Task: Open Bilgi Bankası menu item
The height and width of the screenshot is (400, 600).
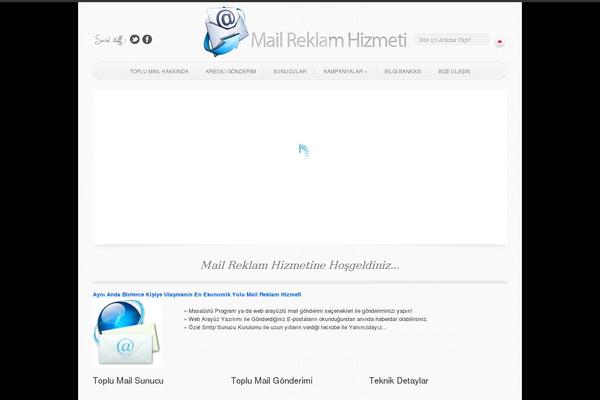Action: 403,72
